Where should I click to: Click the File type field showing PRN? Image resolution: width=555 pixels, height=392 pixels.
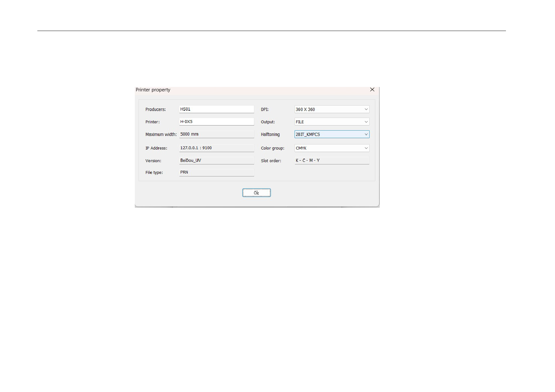(x=216, y=172)
